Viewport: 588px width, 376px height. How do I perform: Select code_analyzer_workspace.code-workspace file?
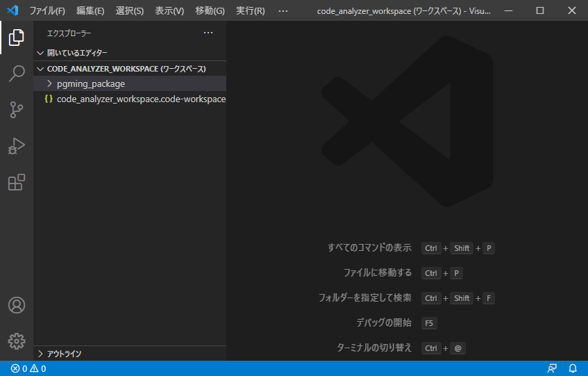pos(130,99)
